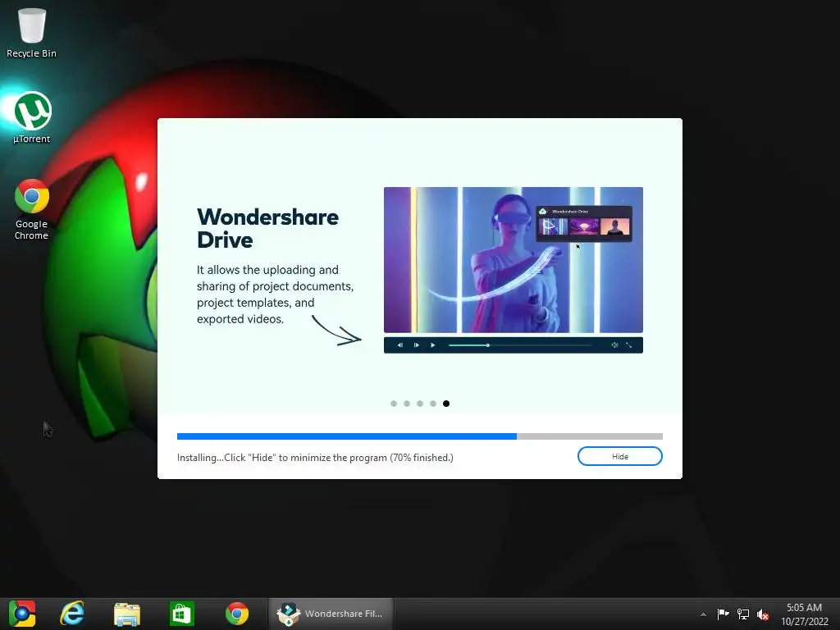The width and height of the screenshot is (840, 630).
Task: Click the Wondershare Drive preview image
Action: pyautogui.click(x=514, y=260)
